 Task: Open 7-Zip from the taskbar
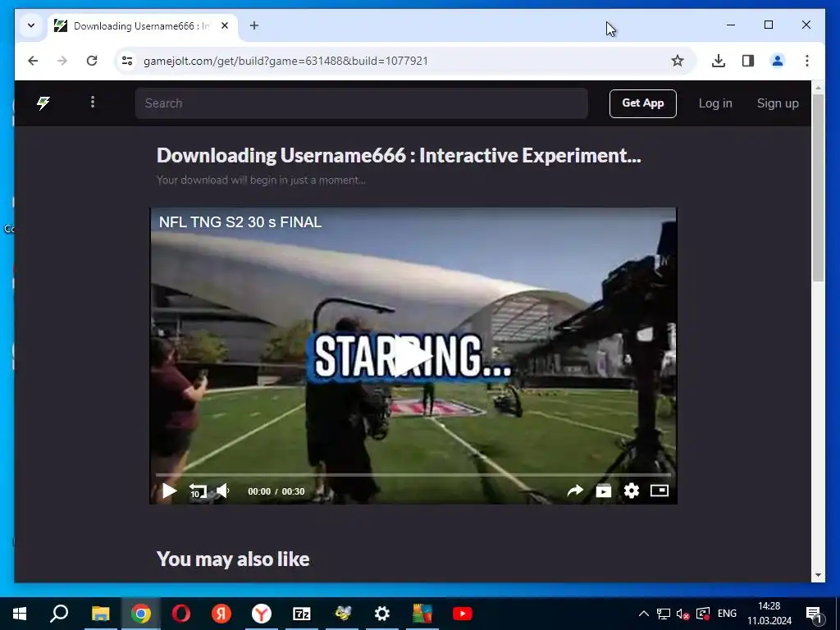pos(302,614)
